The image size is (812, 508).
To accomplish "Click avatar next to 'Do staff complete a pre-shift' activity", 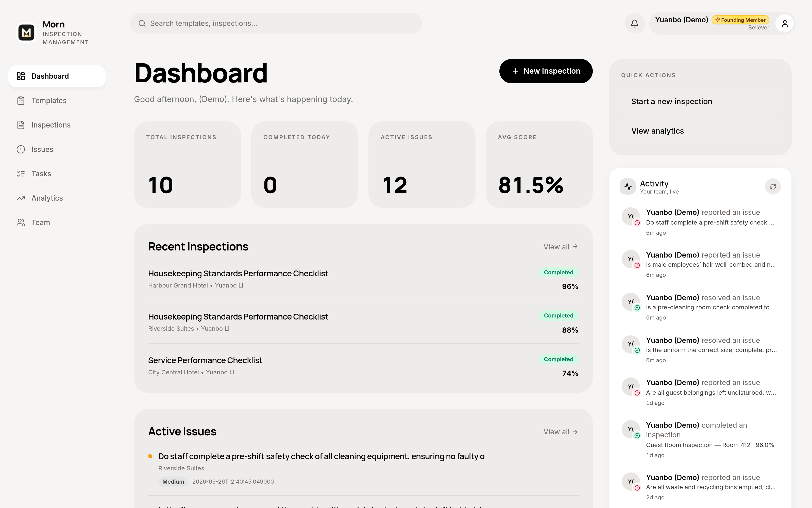I will coord(631,216).
